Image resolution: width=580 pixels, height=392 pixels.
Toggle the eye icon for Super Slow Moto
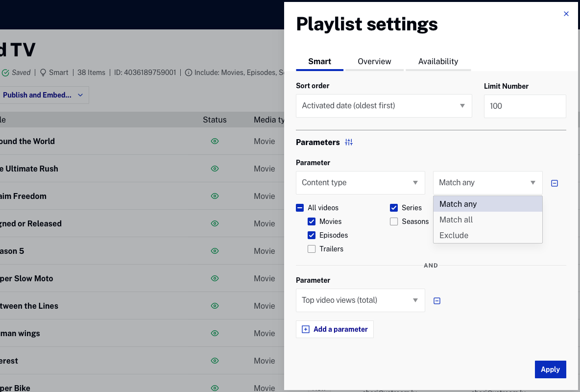tap(215, 278)
